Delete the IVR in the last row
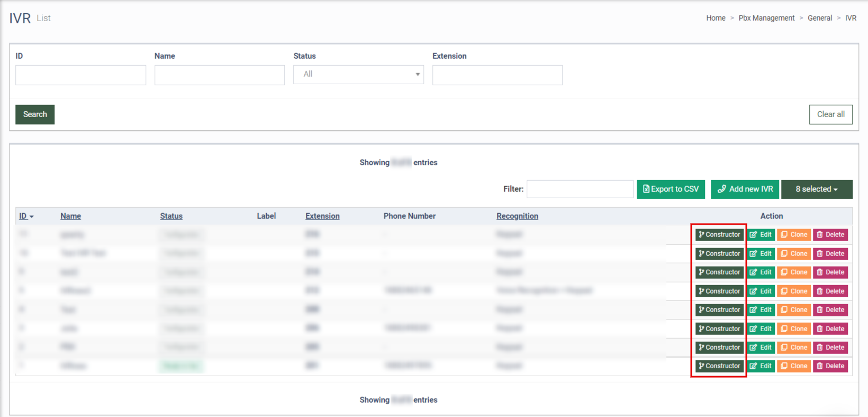The height and width of the screenshot is (417, 868). click(x=830, y=366)
